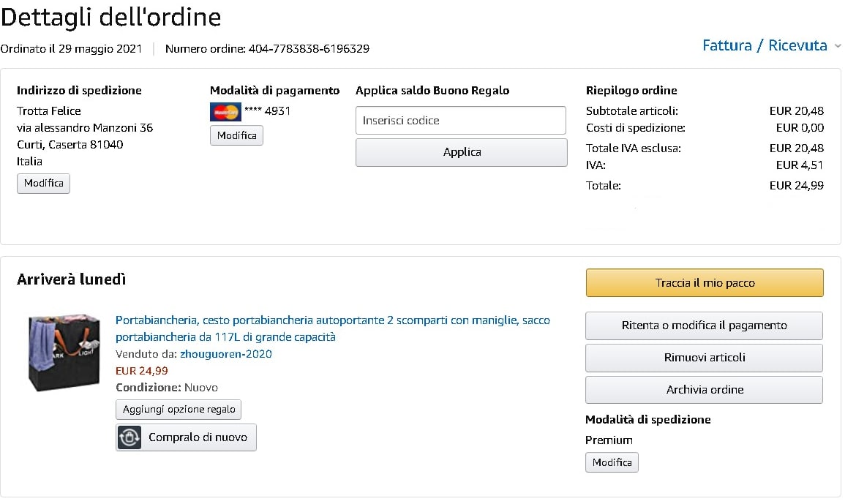The height and width of the screenshot is (504, 856).
Task: Click the Rimuovi articoli button
Action: coord(704,358)
